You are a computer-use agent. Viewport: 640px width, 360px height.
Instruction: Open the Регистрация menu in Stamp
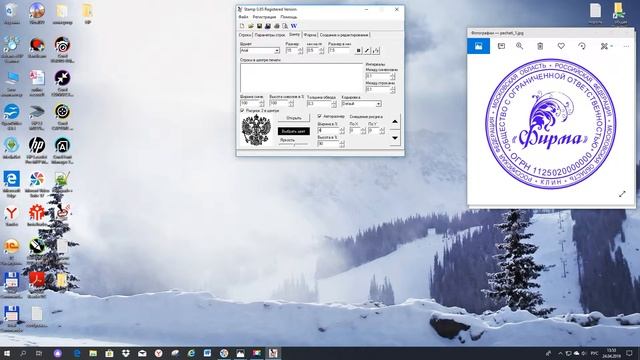point(264,17)
